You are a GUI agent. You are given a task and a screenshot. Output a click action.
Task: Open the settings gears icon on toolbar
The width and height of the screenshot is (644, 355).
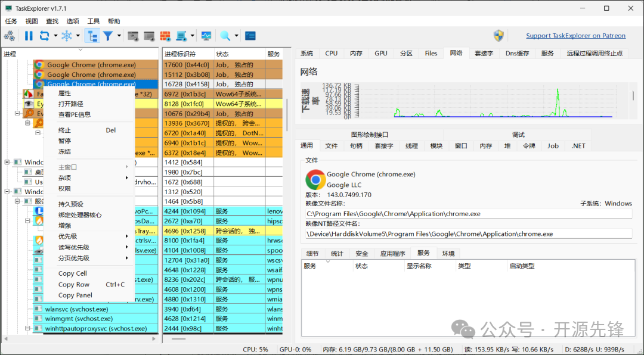coord(9,36)
